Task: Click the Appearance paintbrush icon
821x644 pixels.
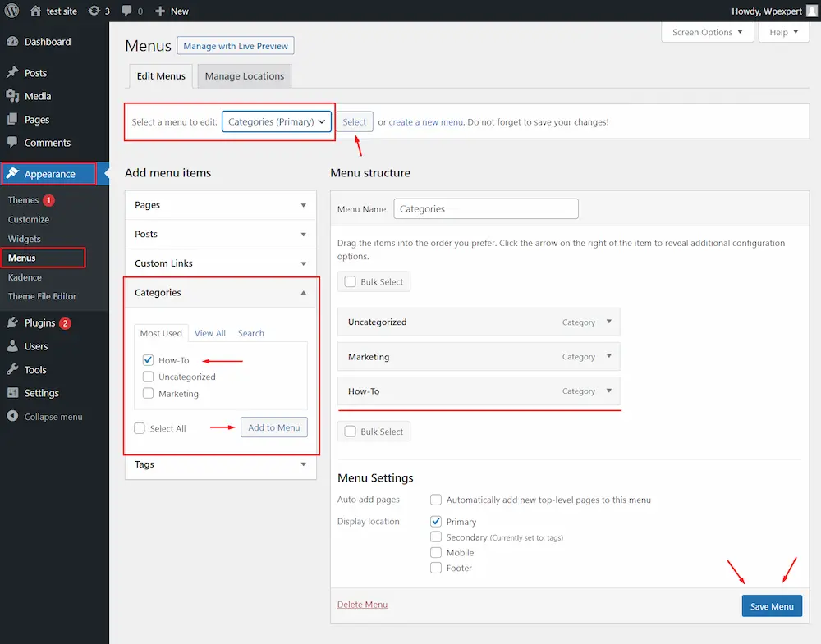Action: pyautogui.click(x=12, y=174)
